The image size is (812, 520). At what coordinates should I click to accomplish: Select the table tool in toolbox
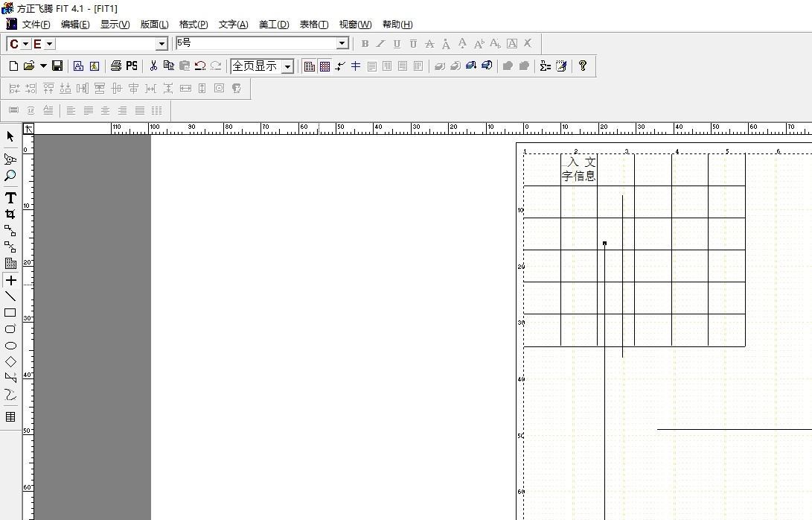(x=10, y=417)
